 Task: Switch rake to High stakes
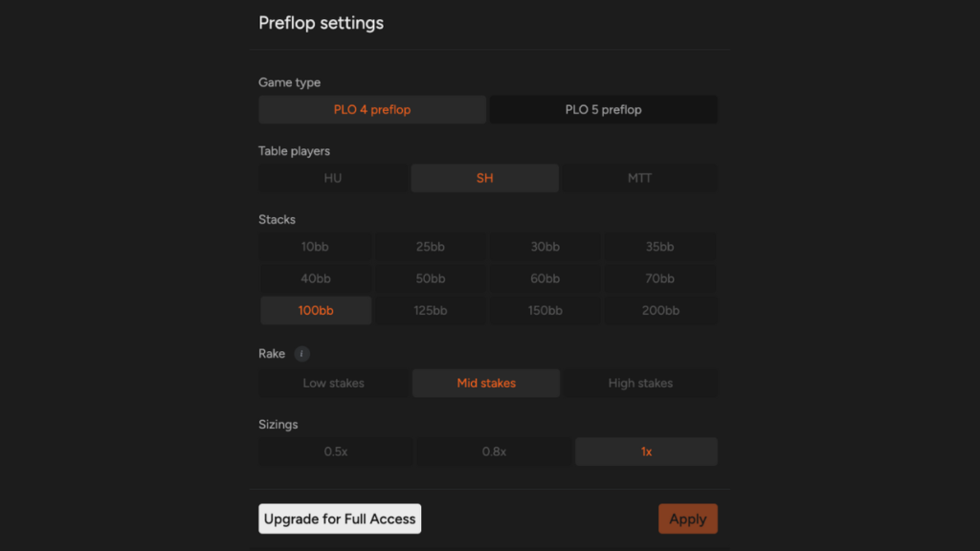pos(640,383)
